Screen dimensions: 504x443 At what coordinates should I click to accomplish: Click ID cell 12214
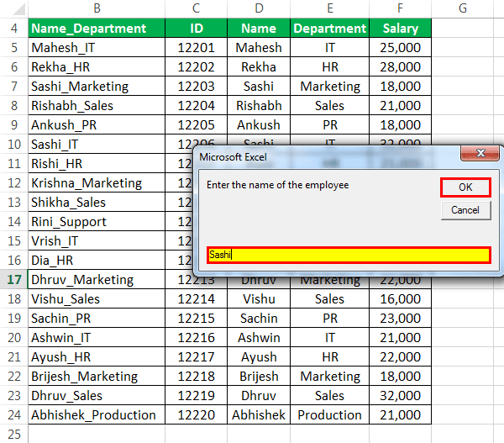196,299
